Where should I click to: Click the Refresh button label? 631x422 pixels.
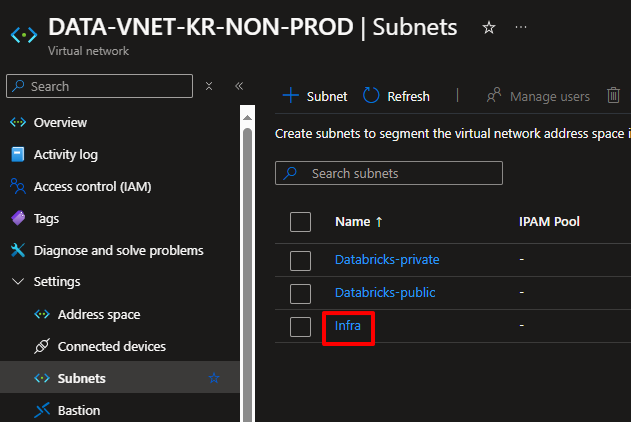click(408, 97)
